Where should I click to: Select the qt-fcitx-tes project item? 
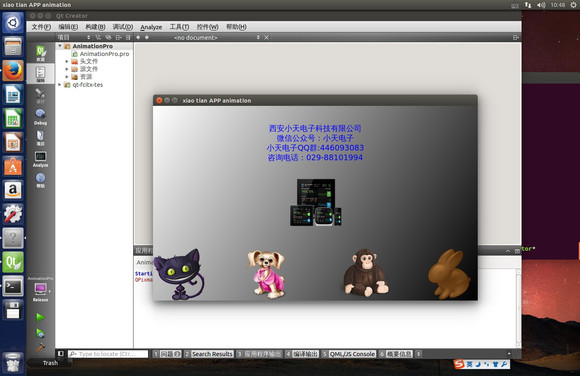click(x=88, y=85)
